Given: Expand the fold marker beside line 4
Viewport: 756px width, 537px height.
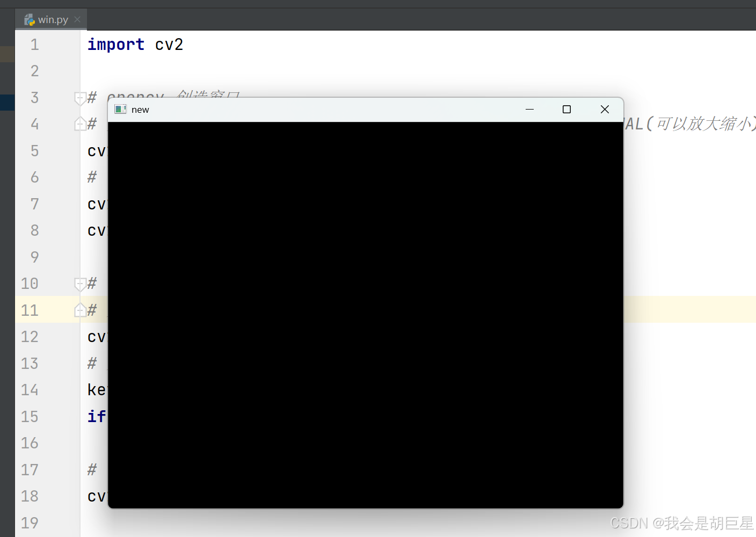Looking at the screenshot, I should (79, 124).
